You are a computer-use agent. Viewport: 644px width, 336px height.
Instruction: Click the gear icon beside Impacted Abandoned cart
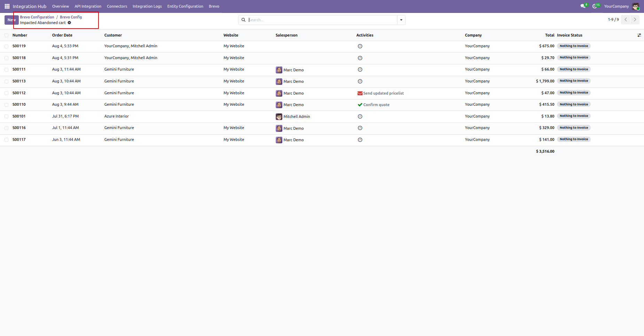point(69,23)
